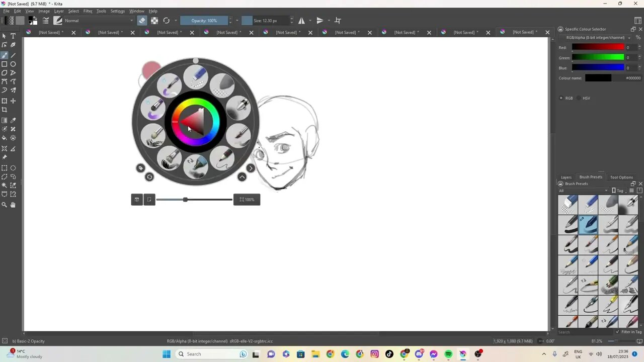This screenshot has height=362, width=644.
Task: Click the brush presets Search field
Action: coord(585,332)
